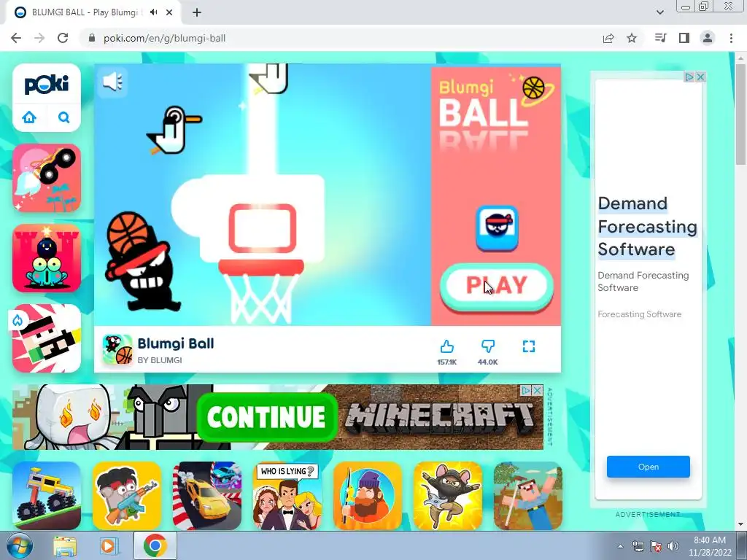Click the Blumgi Ball small game icon
Image resolution: width=747 pixels, height=560 pixels.
click(117, 349)
